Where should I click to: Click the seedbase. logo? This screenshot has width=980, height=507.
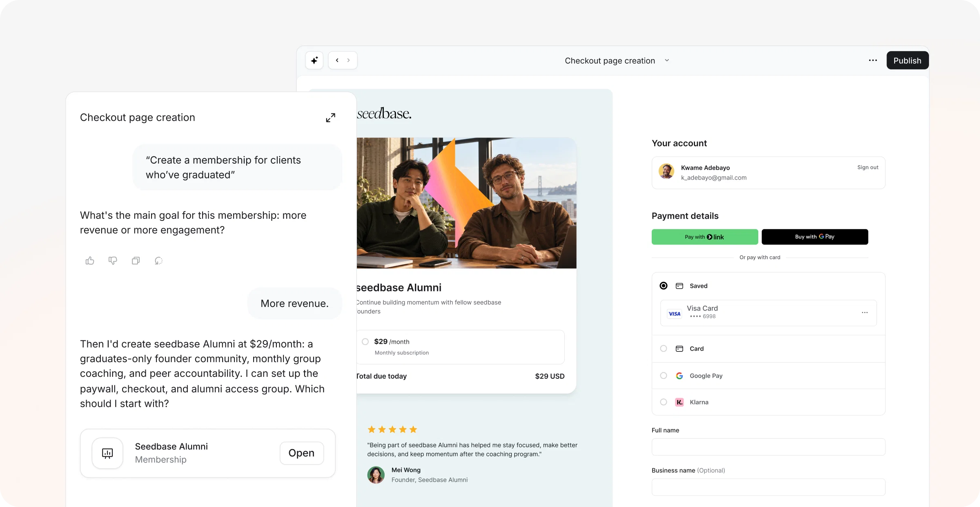[384, 113]
